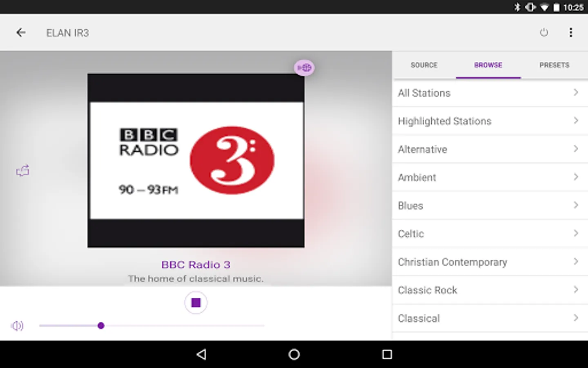Click the share icon beside the artwork
588x368 pixels.
(22, 171)
